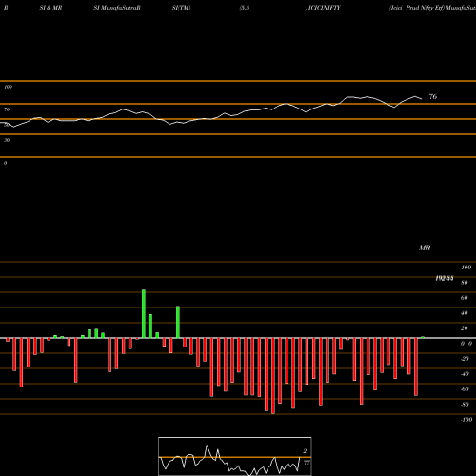Select the 60 label on MR axis
This screenshot has width=476, height=476.
coord(465,298)
